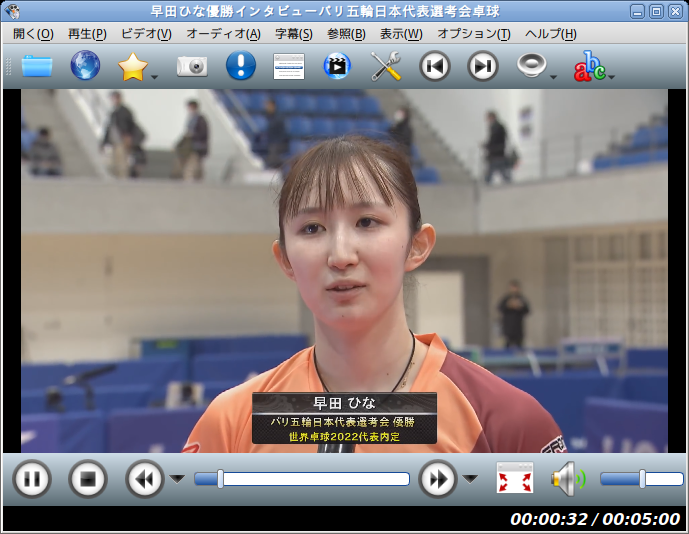Click the seek bar to change position
Image resolution: width=689 pixels, height=534 pixels.
[x=302, y=479]
